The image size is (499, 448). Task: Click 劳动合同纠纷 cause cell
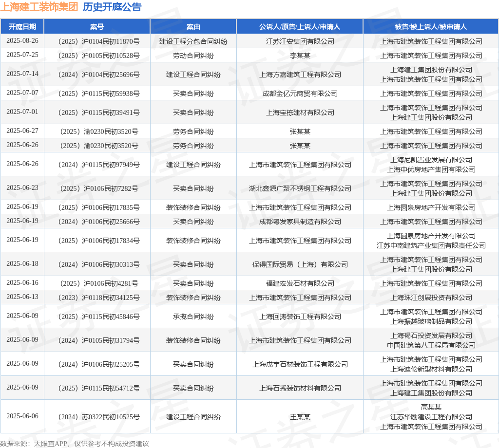tap(193, 56)
